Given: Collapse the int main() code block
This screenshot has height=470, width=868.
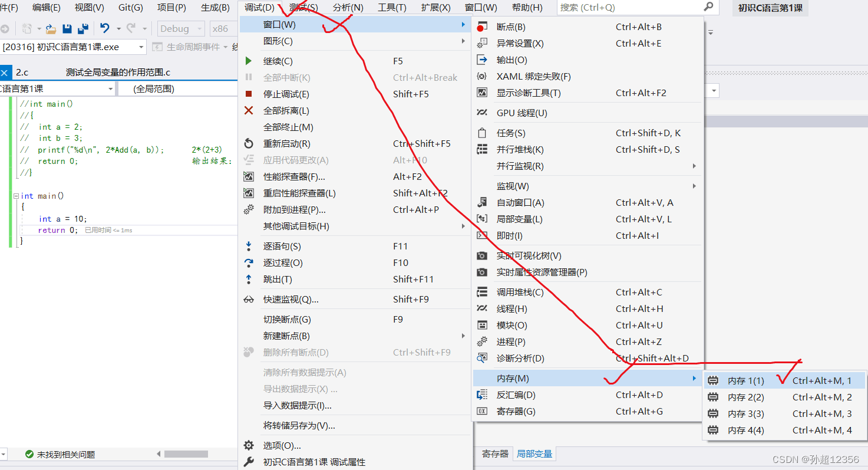Looking at the screenshot, I should coord(16,196).
